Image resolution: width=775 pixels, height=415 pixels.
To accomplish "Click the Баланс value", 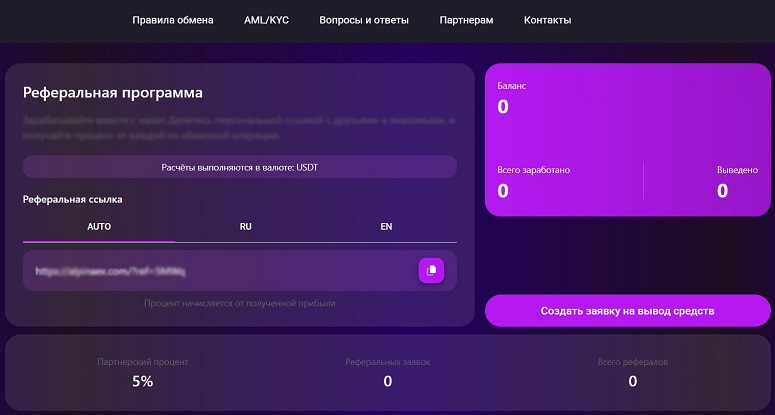I will coord(503,107).
